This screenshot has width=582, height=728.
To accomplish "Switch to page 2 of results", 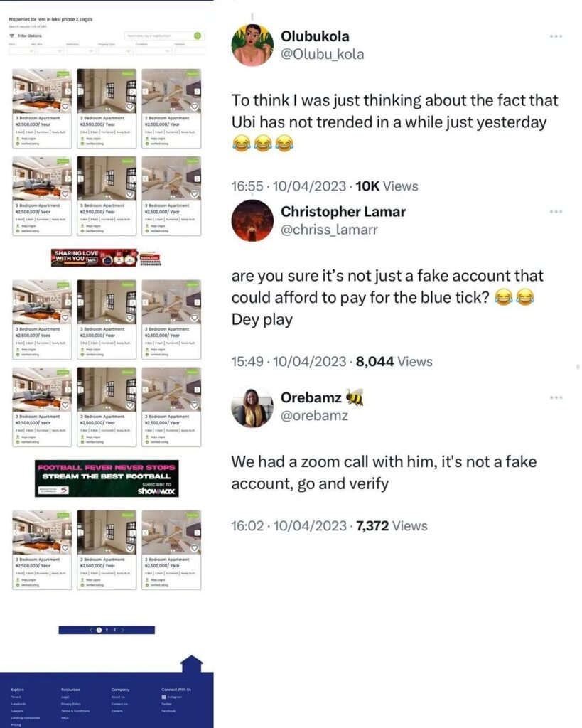I will click(107, 630).
